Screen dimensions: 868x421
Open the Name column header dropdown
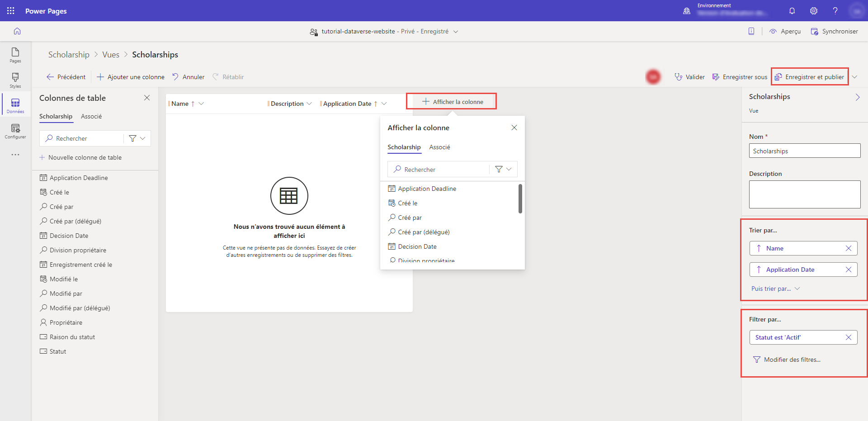click(201, 104)
